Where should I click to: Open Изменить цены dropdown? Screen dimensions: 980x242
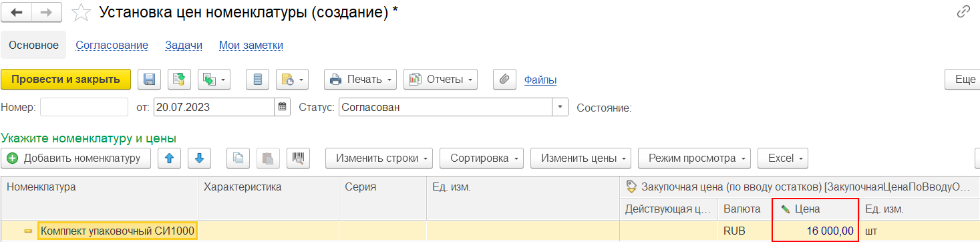point(581,158)
